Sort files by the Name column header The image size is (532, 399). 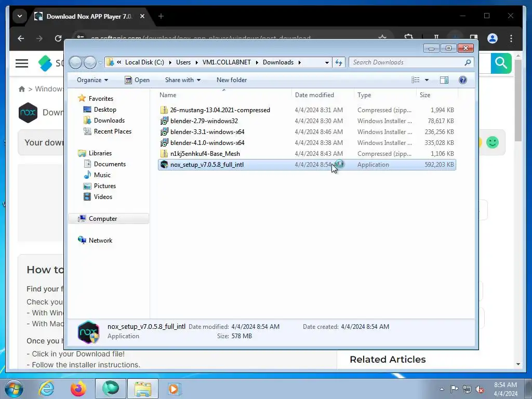click(224, 95)
